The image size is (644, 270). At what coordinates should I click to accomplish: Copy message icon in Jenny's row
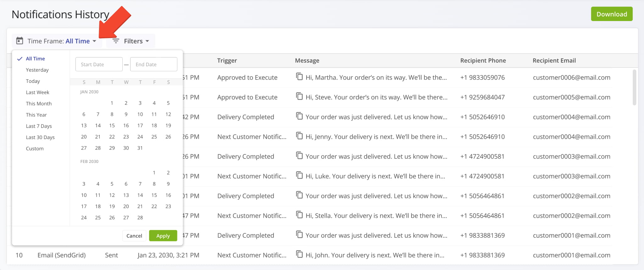299,136
